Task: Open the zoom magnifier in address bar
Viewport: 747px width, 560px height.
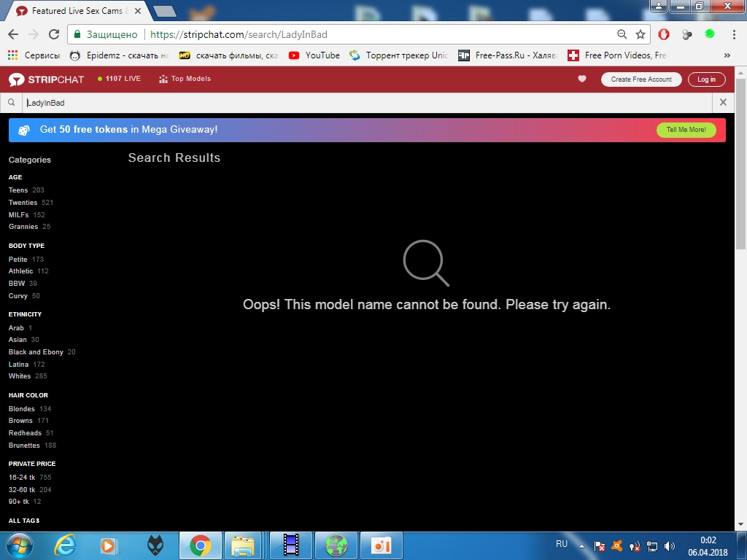Action: [622, 34]
